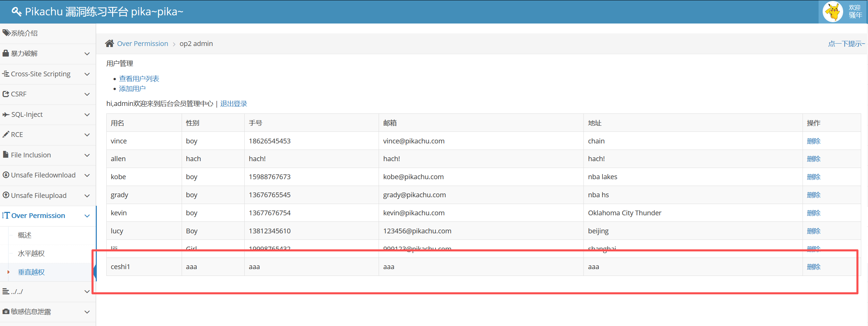Screen dimensions: 868x326
Task: Open 查看用户列表 link
Action: coord(139,79)
